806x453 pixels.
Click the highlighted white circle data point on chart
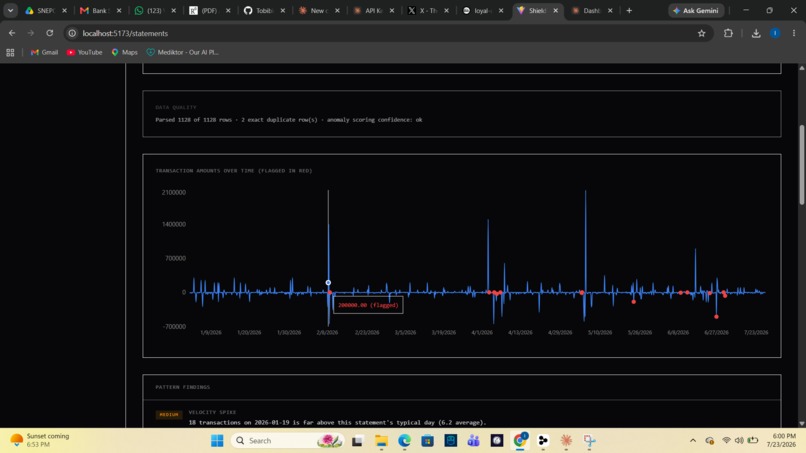pos(328,282)
